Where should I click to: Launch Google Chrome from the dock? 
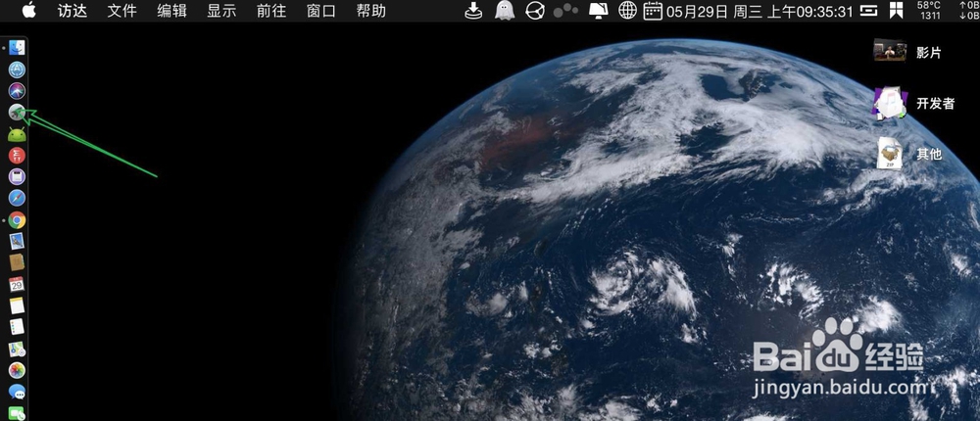17,220
